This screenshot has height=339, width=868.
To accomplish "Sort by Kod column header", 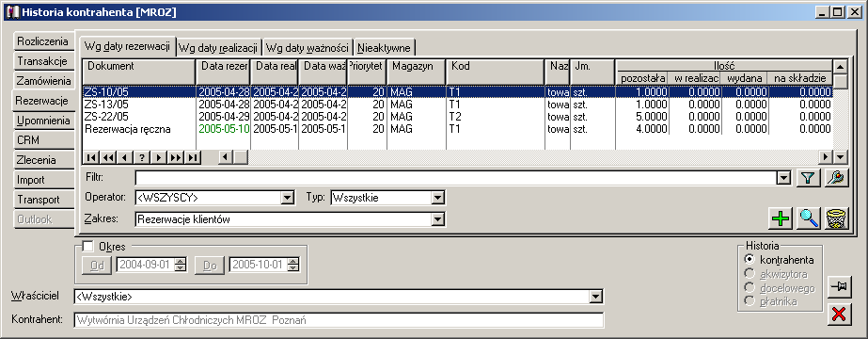I will click(x=496, y=72).
